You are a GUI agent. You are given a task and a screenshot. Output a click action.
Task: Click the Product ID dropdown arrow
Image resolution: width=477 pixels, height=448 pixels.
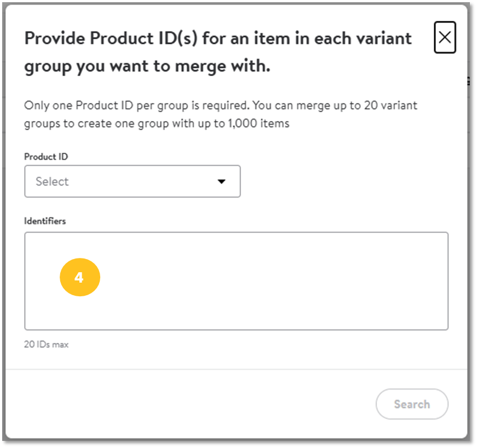tap(221, 182)
